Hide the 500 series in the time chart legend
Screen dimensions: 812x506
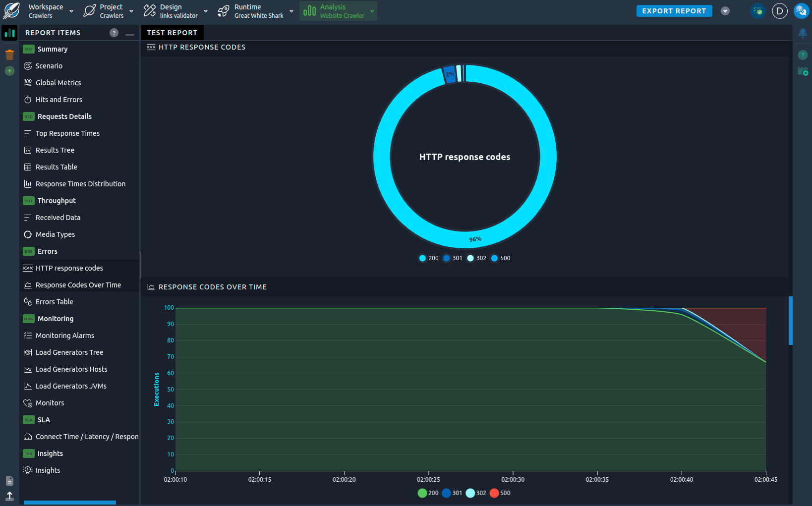(500, 493)
